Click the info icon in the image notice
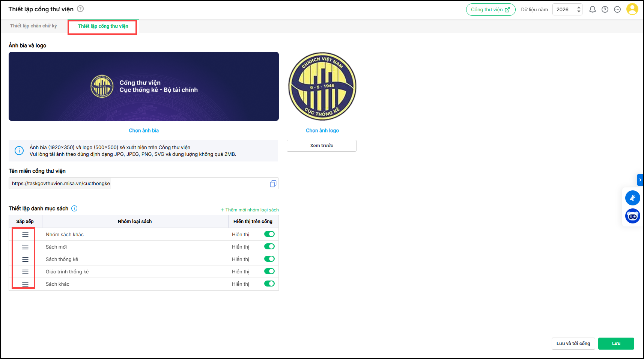Viewport: 644px width, 359px height. point(19,151)
